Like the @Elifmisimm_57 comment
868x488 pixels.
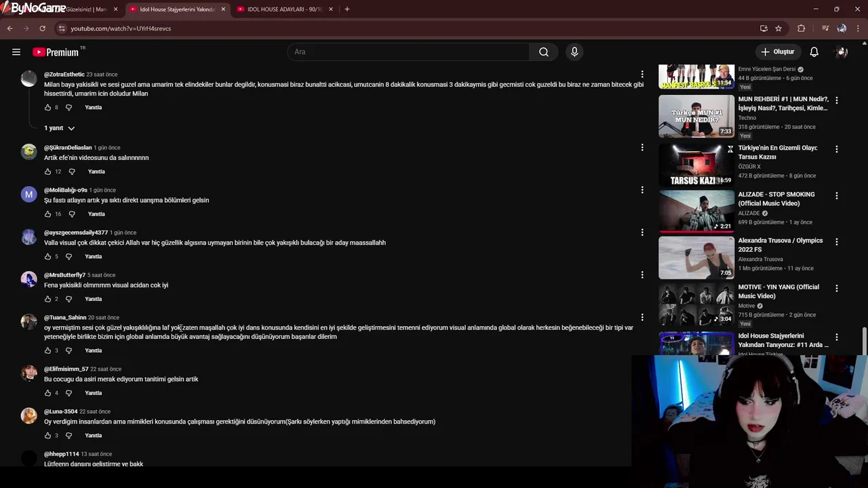[47, 393]
